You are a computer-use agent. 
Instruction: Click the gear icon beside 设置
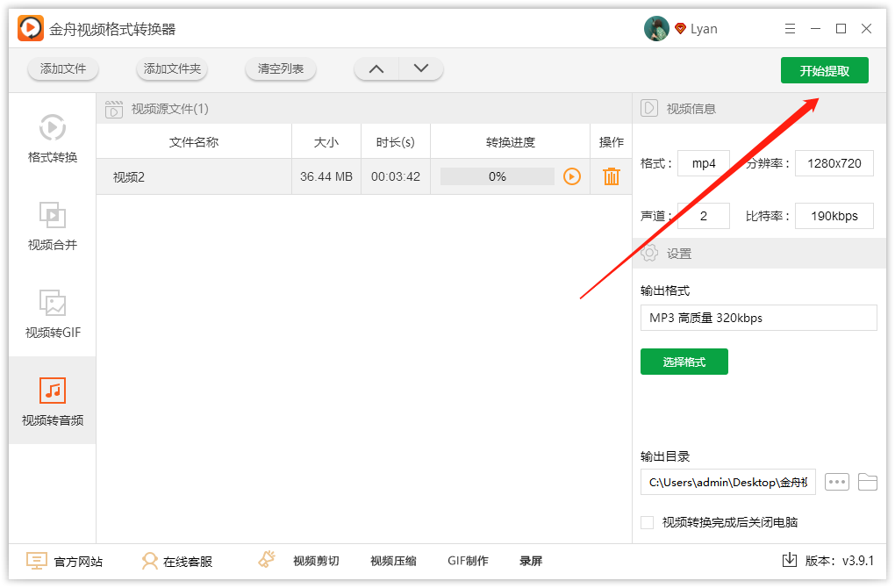(649, 253)
